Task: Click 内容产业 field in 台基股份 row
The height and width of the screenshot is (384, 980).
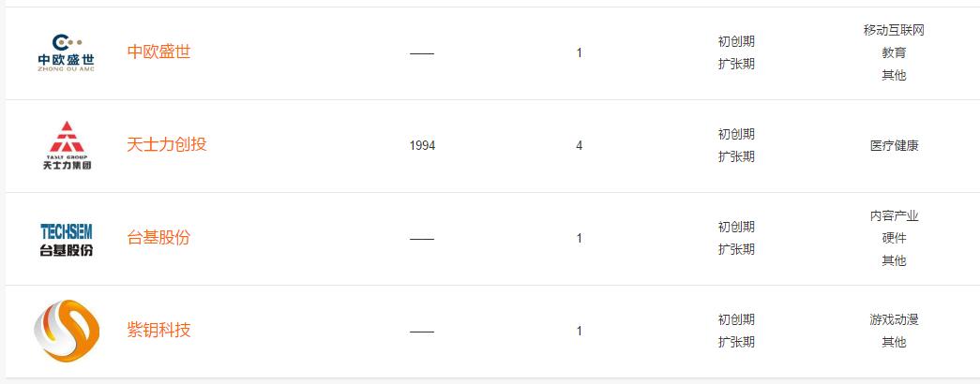Action: [x=895, y=216]
